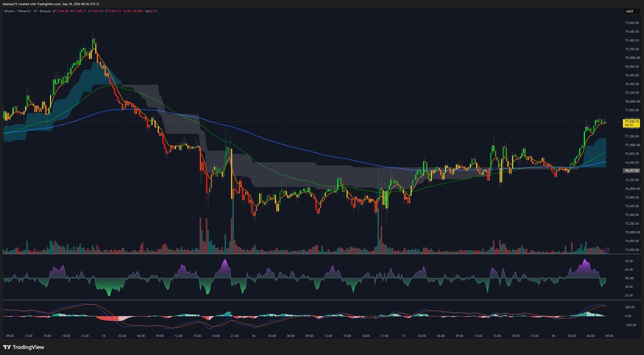Click the Vol 62.73 reading
This screenshot has height=355, width=644.
(x=151, y=11)
